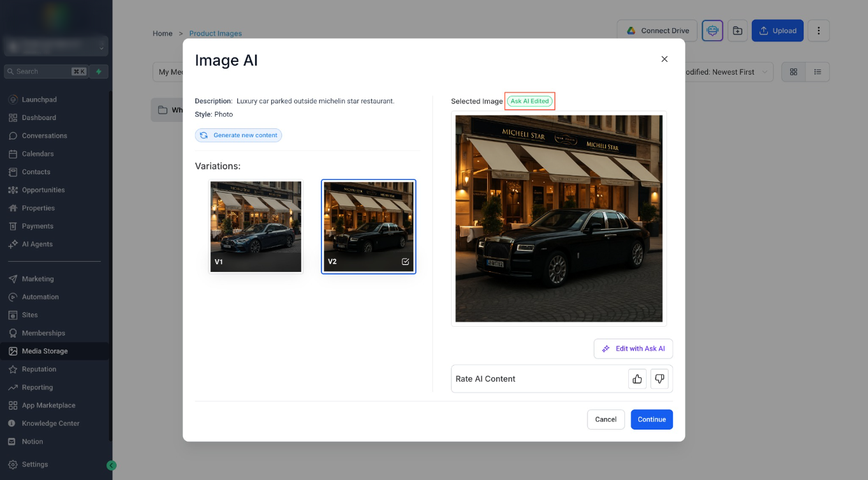The image size is (868, 480).
Task: Click the Continue button
Action: click(x=652, y=419)
